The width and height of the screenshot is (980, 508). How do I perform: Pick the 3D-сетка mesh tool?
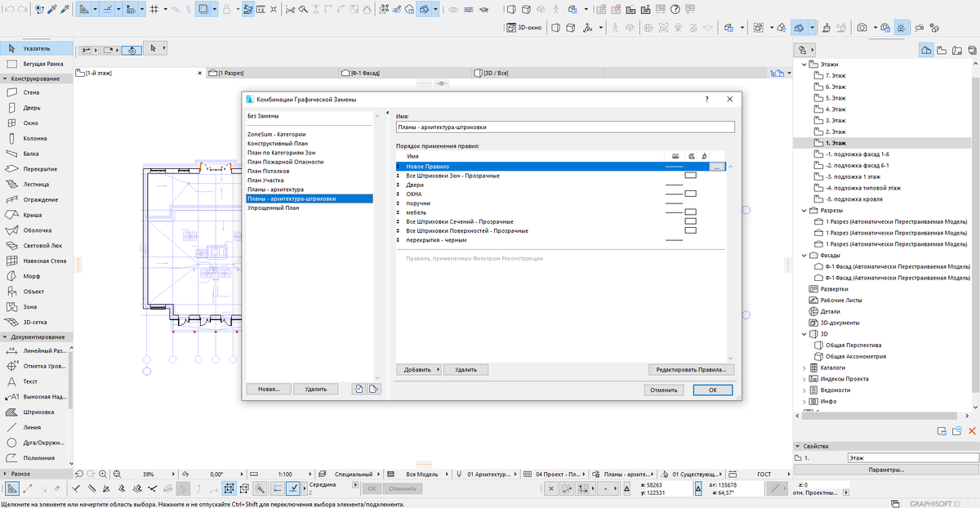coord(36,322)
